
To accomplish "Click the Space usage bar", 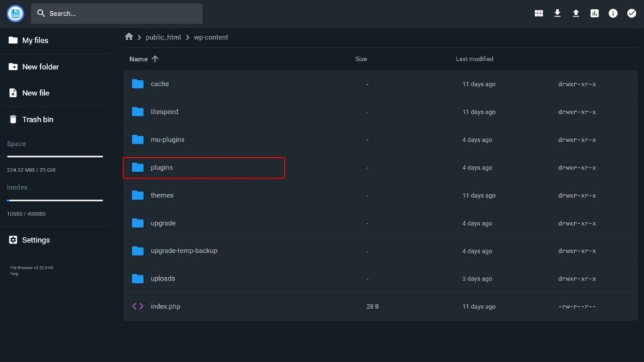I will coord(55,156).
